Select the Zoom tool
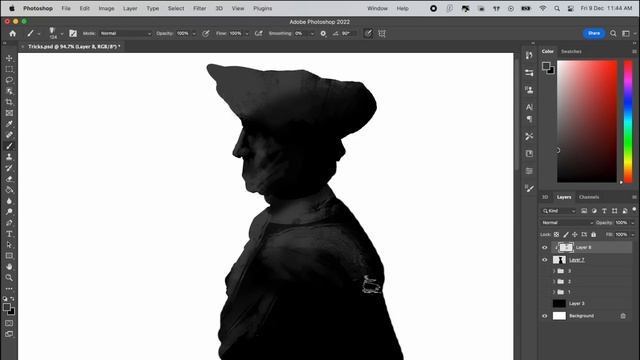The image size is (640, 360). (x=9, y=278)
